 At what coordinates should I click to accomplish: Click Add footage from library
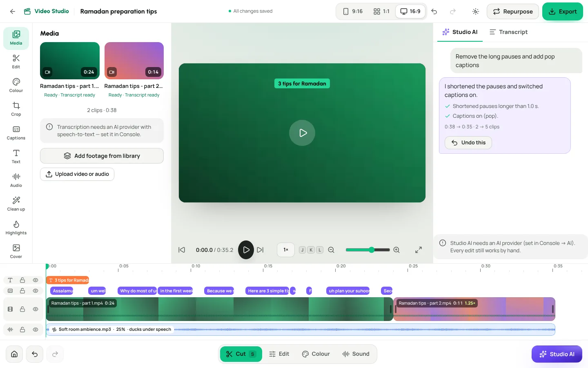coord(102,156)
